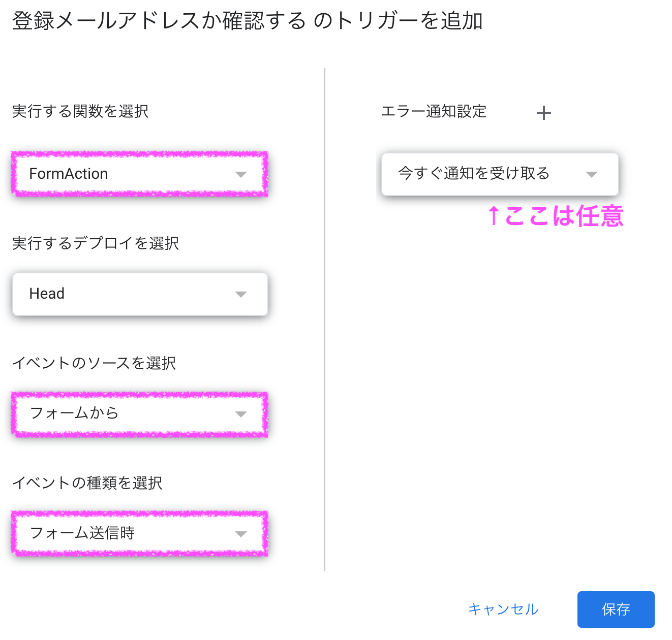Click the arrow on the フォーム送信時 dropdown

tap(241, 534)
